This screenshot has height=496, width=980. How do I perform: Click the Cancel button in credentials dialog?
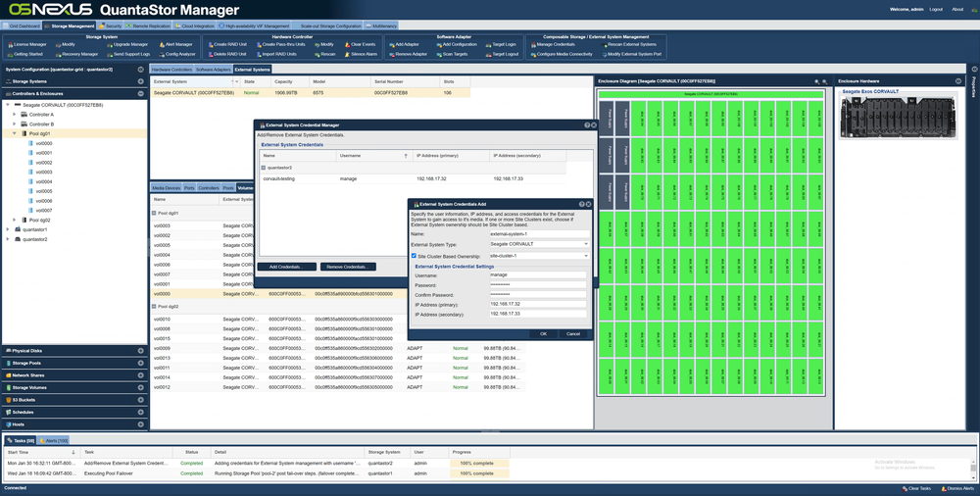pos(573,334)
